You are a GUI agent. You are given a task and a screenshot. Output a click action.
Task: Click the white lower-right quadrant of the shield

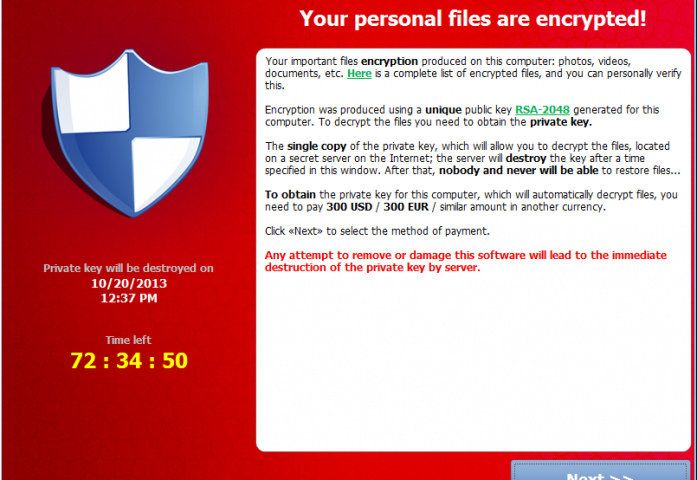163,172
